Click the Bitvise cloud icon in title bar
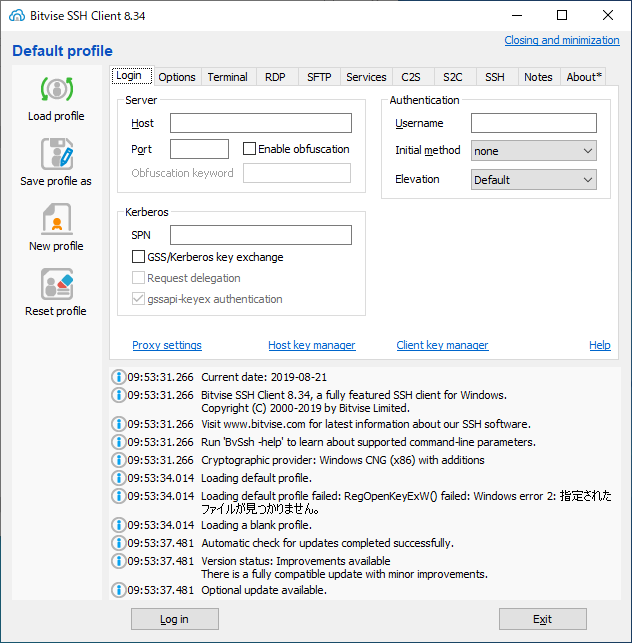The width and height of the screenshot is (632, 643). tap(17, 16)
